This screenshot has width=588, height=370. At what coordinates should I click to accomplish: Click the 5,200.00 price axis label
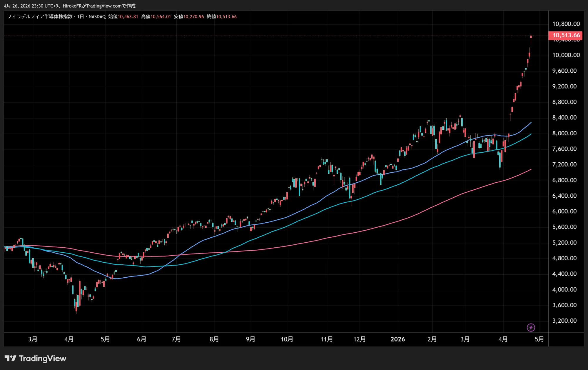click(564, 243)
